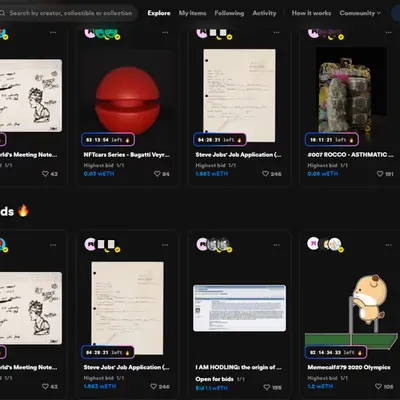Expand the Community dropdown menu
The height and width of the screenshot is (400, 400).
coord(360,13)
